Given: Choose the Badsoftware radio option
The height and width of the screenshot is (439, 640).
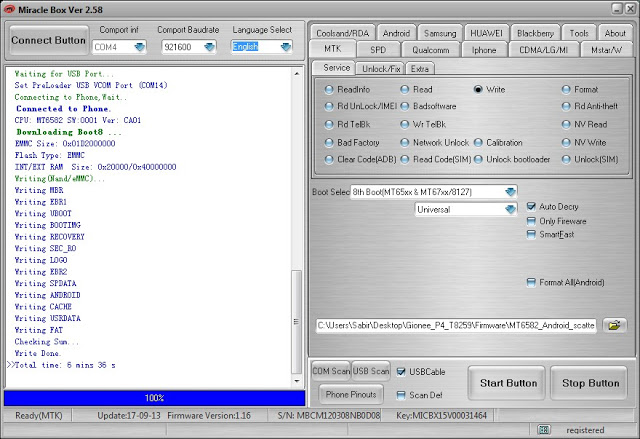Looking at the screenshot, I should coord(428,106).
